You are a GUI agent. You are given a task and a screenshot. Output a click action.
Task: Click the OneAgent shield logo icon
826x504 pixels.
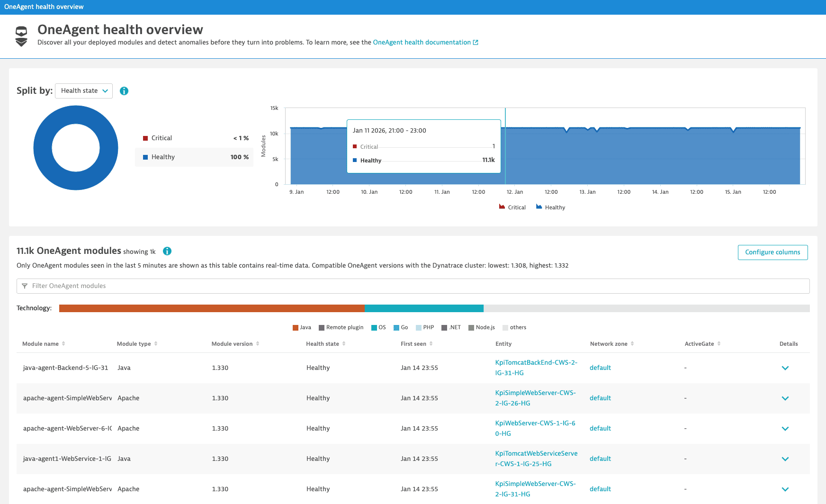click(21, 36)
